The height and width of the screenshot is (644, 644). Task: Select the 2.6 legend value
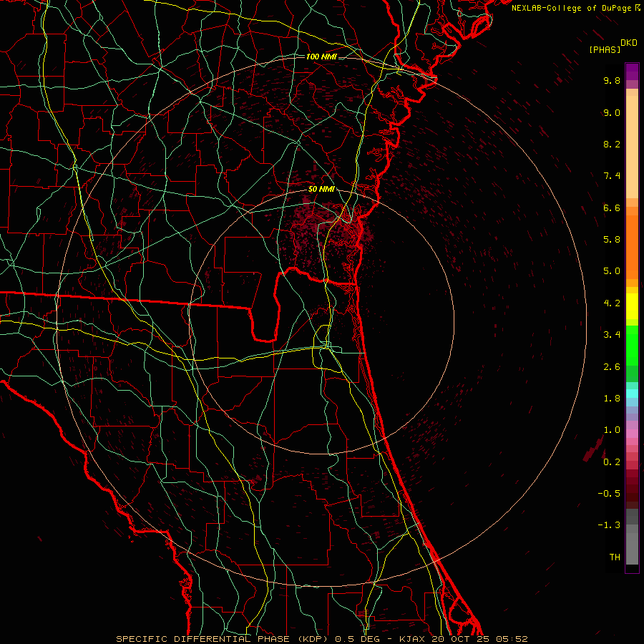[x=612, y=367]
